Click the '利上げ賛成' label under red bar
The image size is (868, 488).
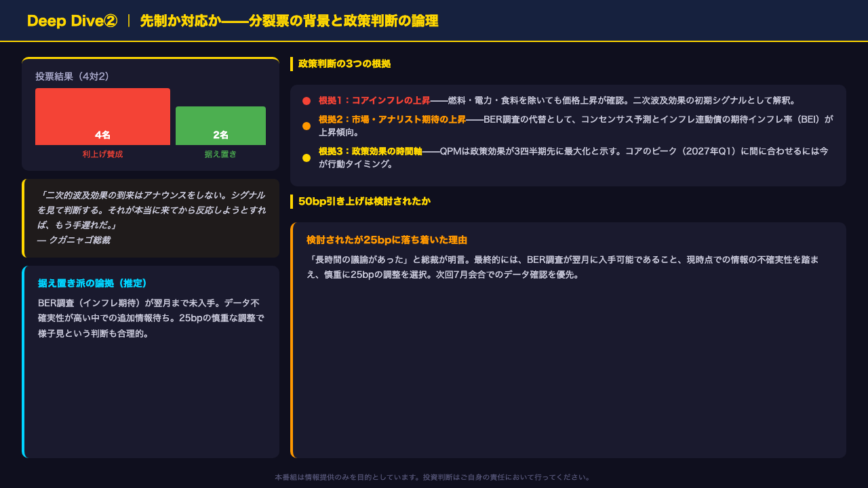(x=102, y=155)
